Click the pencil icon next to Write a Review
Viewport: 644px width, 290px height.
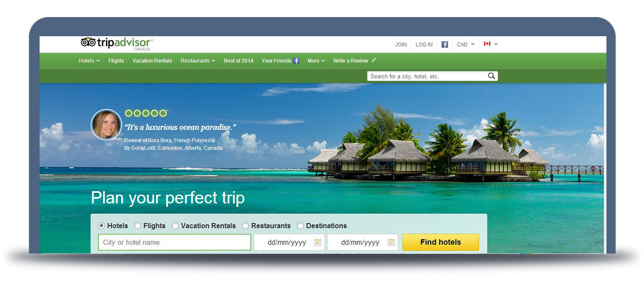point(374,60)
